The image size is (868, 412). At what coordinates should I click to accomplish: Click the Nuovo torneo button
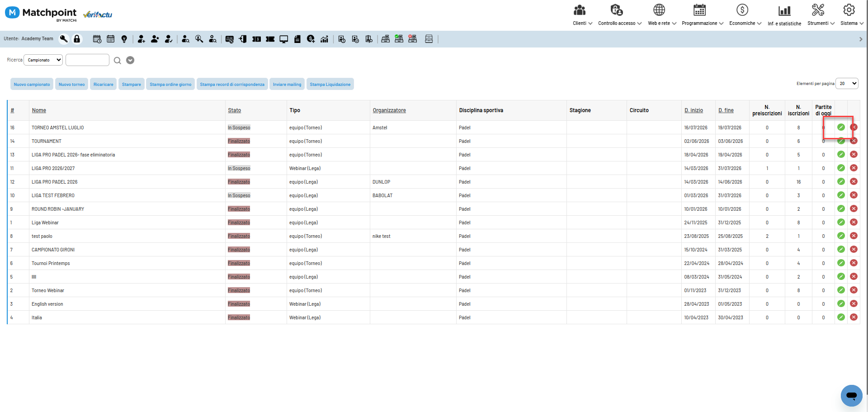[71, 84]
